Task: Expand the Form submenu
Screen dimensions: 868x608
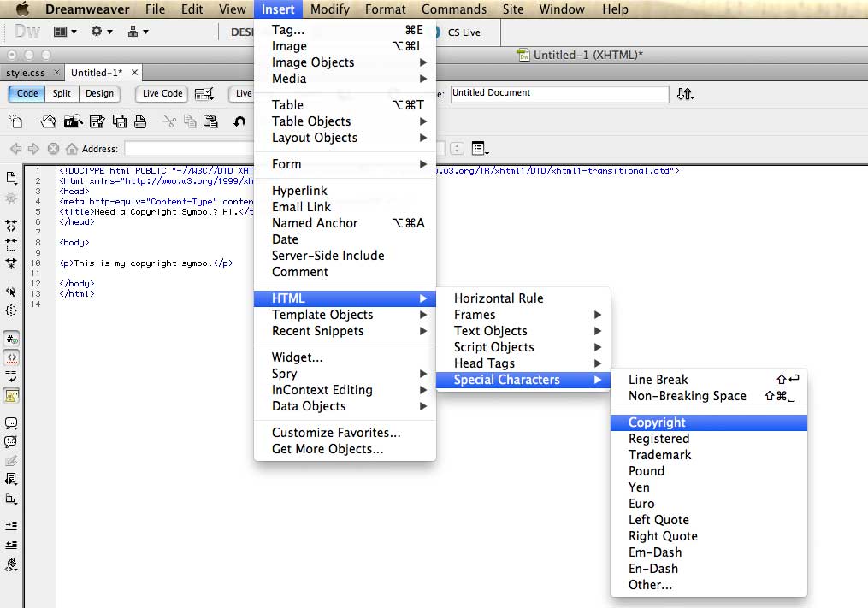Action: click(345, 164)
